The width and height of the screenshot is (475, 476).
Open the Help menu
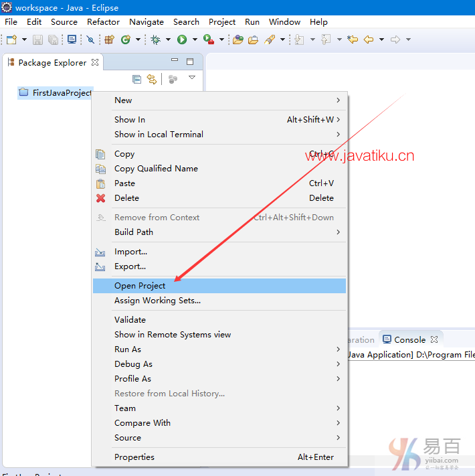pyautogui.click(x=318, y=22)
